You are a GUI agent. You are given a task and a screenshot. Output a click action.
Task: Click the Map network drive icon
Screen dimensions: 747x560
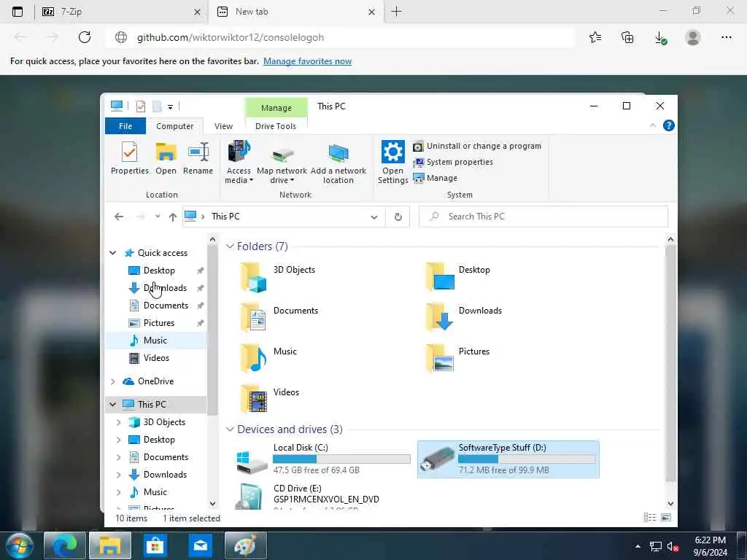click(x=282, y=163)
